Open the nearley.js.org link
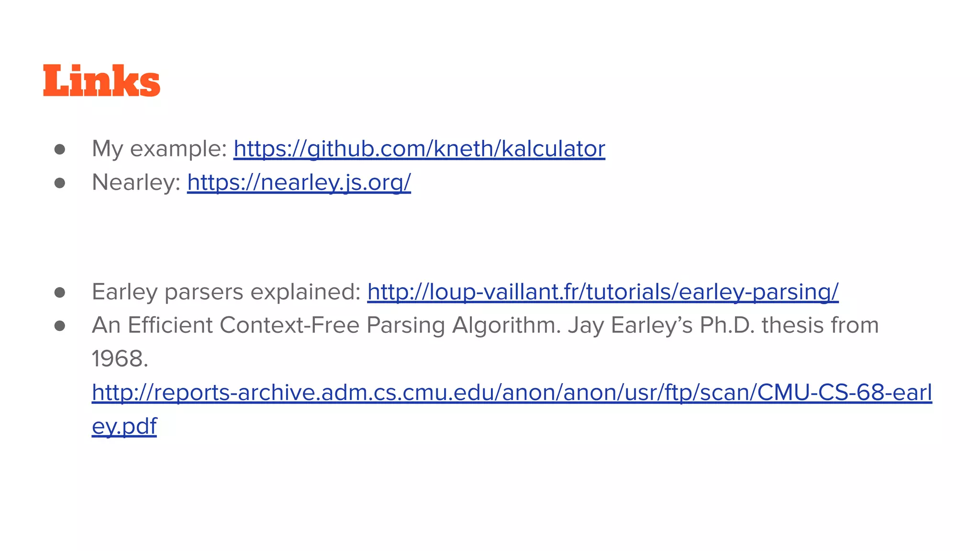980x551 pixels. pos(299,182)
